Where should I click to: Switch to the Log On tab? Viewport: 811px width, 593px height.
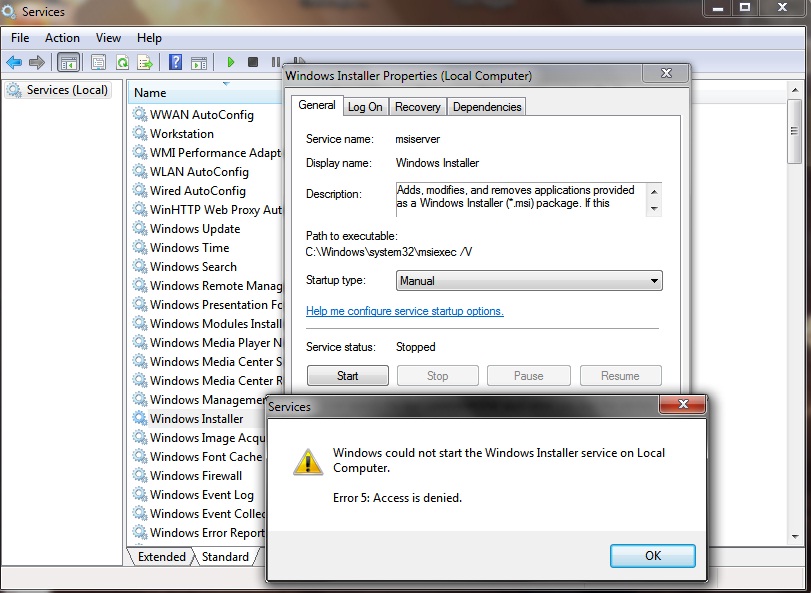coord(365,107)
